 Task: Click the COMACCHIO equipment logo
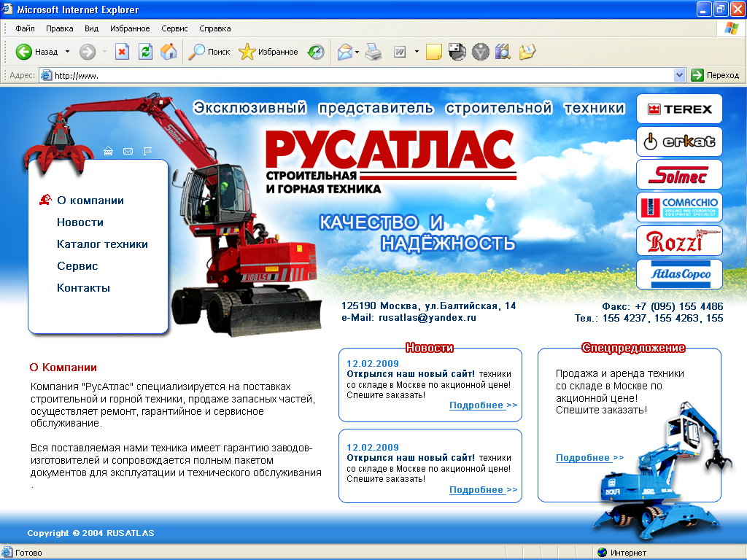679,207
